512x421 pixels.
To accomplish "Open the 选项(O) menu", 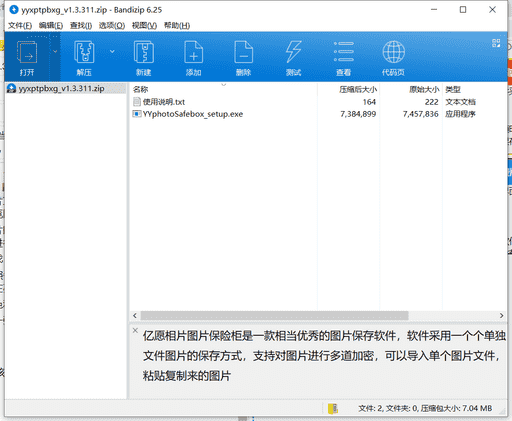I will (112, 25).
